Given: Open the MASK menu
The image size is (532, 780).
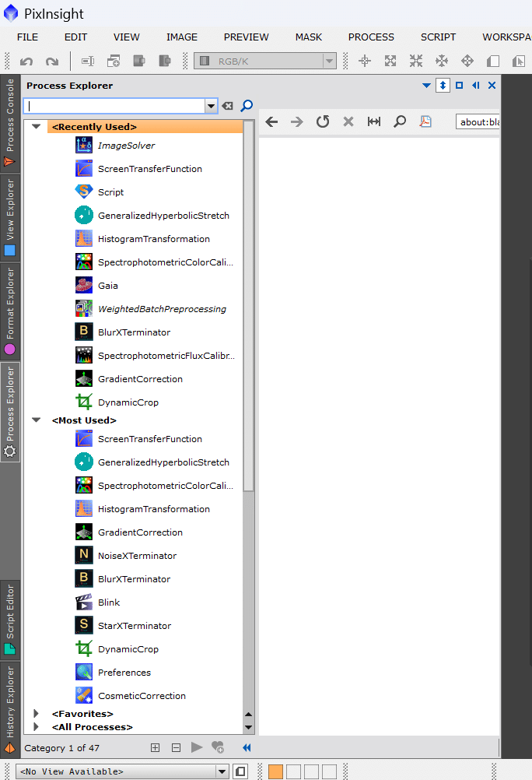Looking at the screenshot, I should pos(309,37).
